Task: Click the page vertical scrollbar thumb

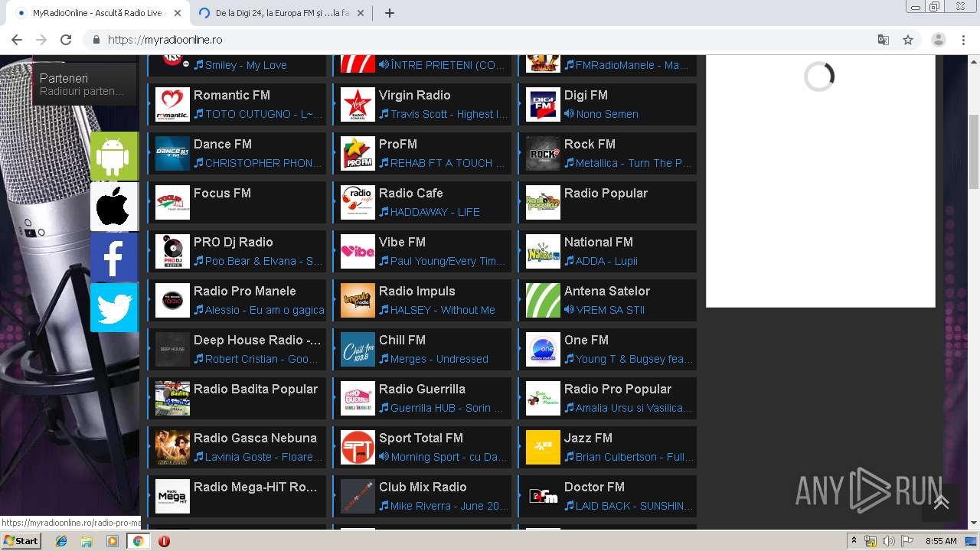Action: click(x=973, y=150)
